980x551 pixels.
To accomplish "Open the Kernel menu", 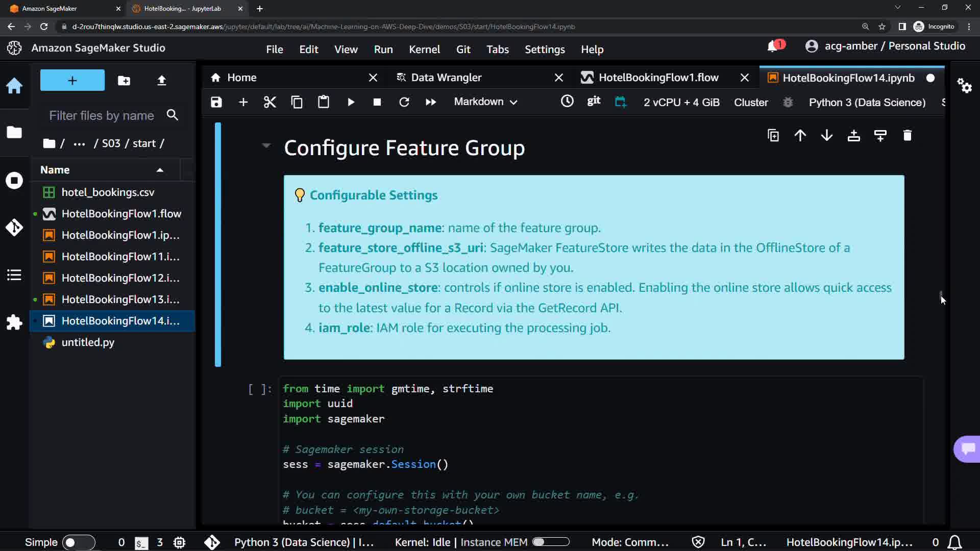I will point(424,49).
